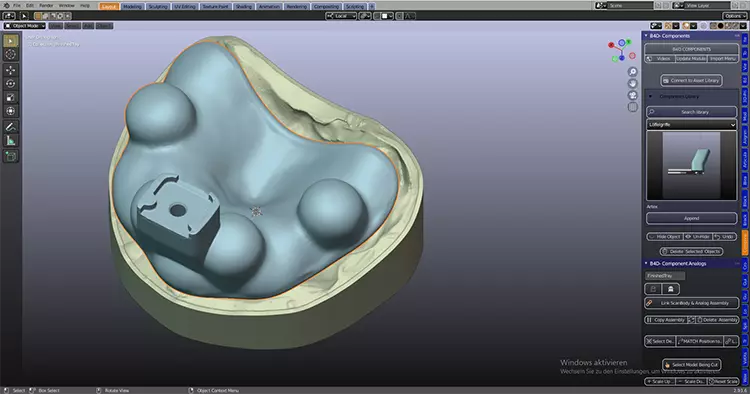Click the Reset Scale button
750x394 pixels.
tap(723, 381)
